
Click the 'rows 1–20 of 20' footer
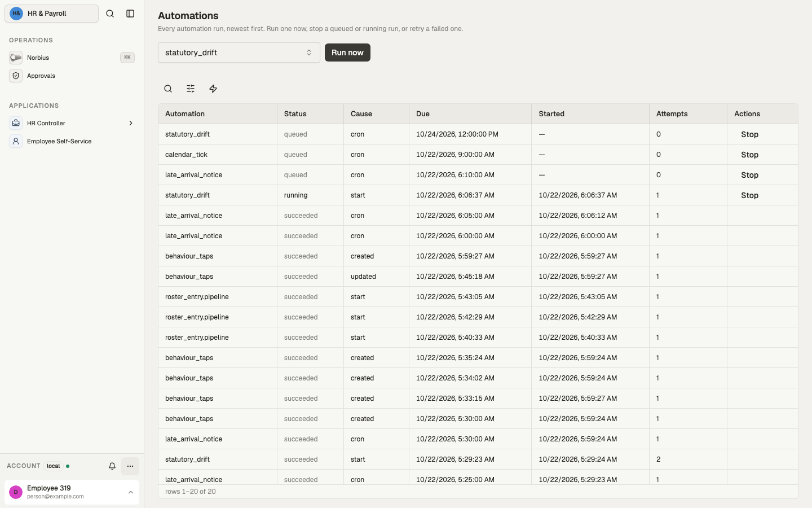[191, 492]
